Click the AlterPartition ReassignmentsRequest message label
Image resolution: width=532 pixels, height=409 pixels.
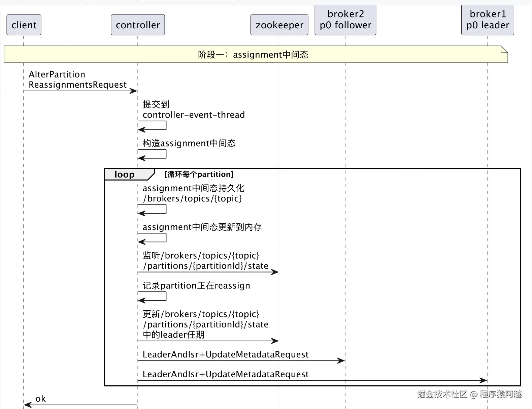pos(77,80)
